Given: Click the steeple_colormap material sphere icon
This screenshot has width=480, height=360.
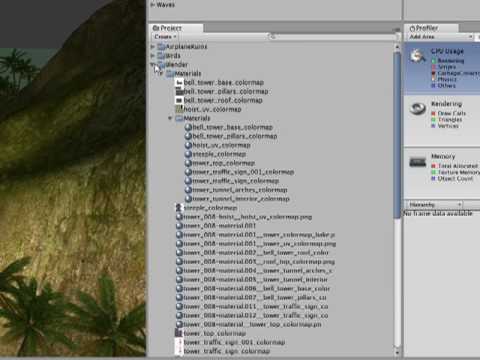Looking at the screenshot, I should [x=188, y=154].
